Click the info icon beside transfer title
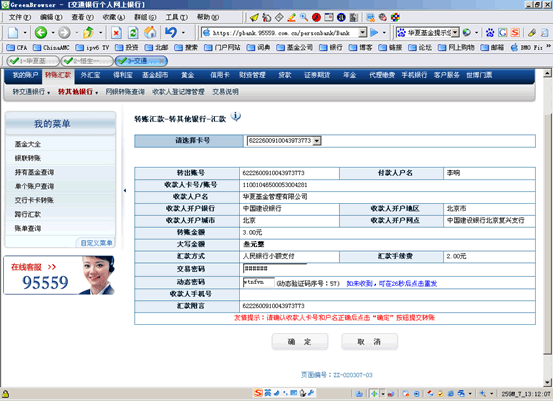The width and height of the screenshot is (554, 402). pyautogui.click(x=236, y=116)
